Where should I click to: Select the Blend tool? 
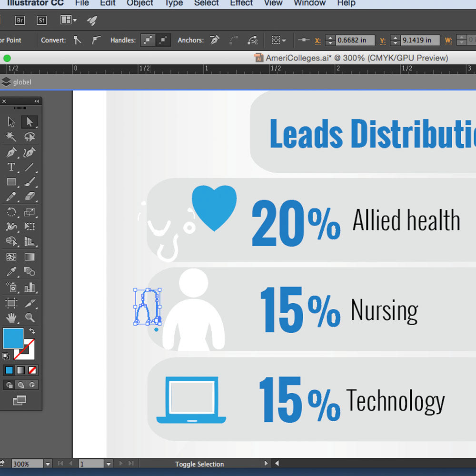(x=30, y=272)
